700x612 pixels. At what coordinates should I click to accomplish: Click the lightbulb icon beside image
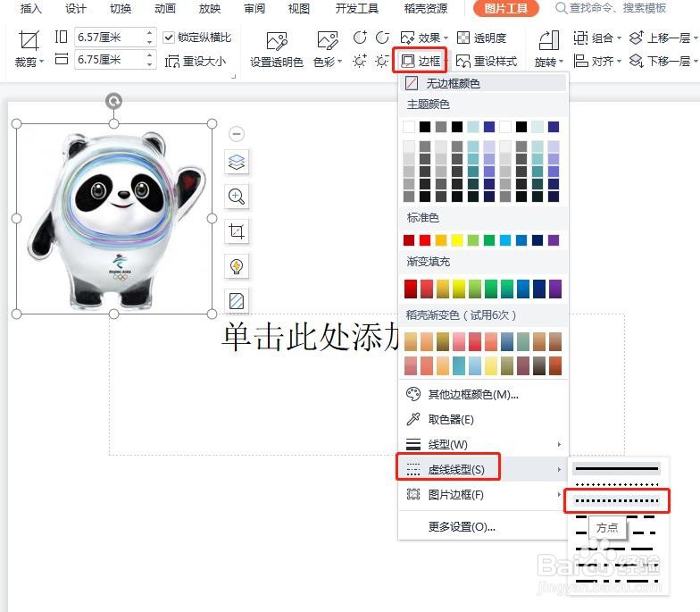(x=237, y=266)
